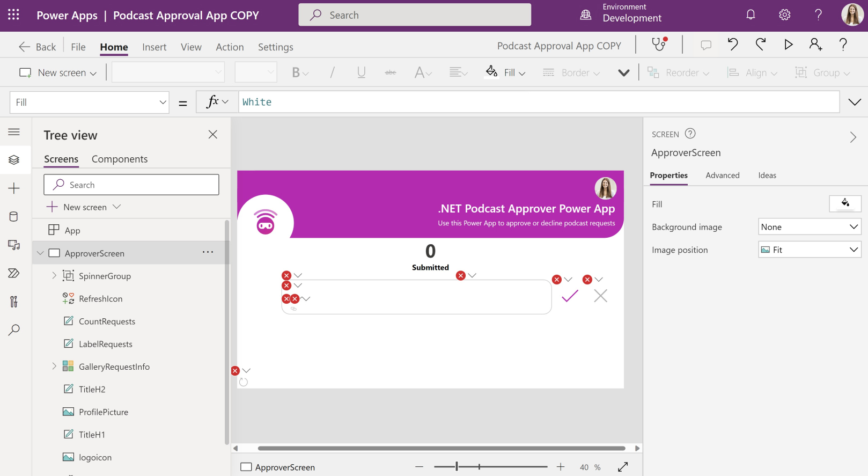Open Fill dropdown in ribbon
The height and width of the screenshot is (476, 868).
[x=506, y=72]
